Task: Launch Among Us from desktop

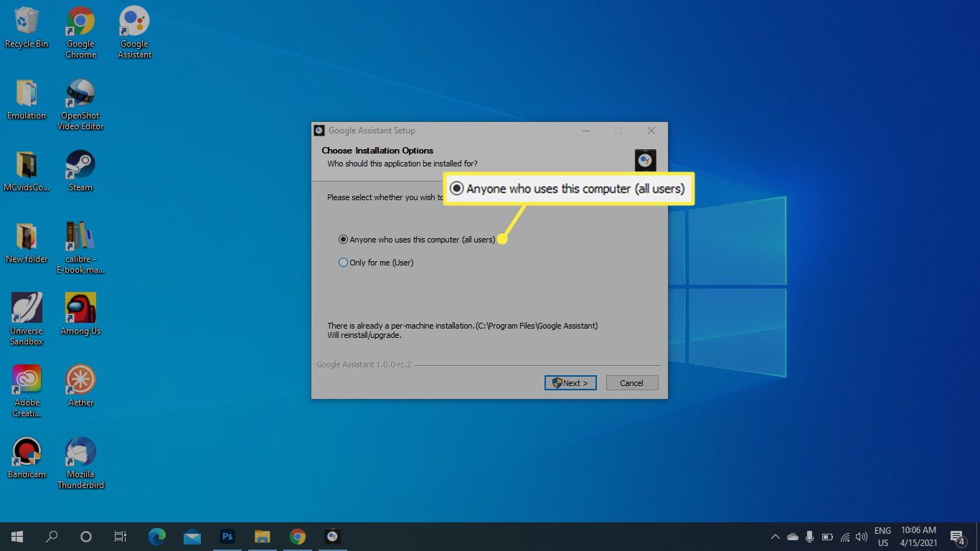Action: click(80, 314)
